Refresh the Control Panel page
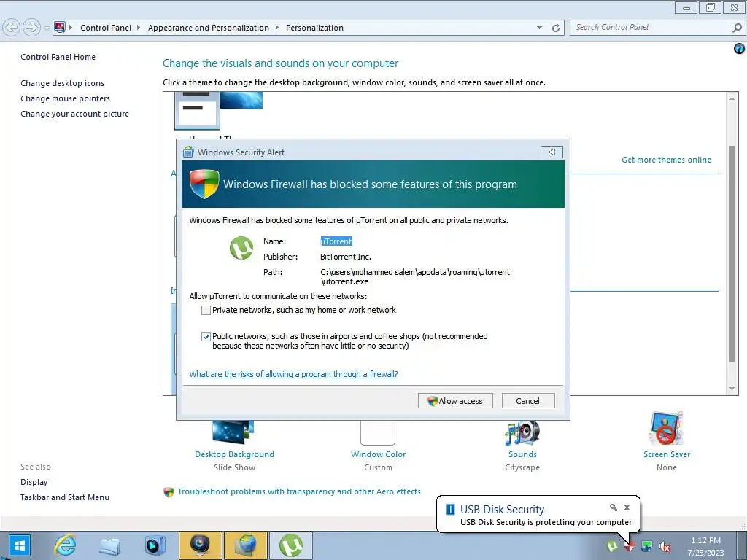 point(555,28)
